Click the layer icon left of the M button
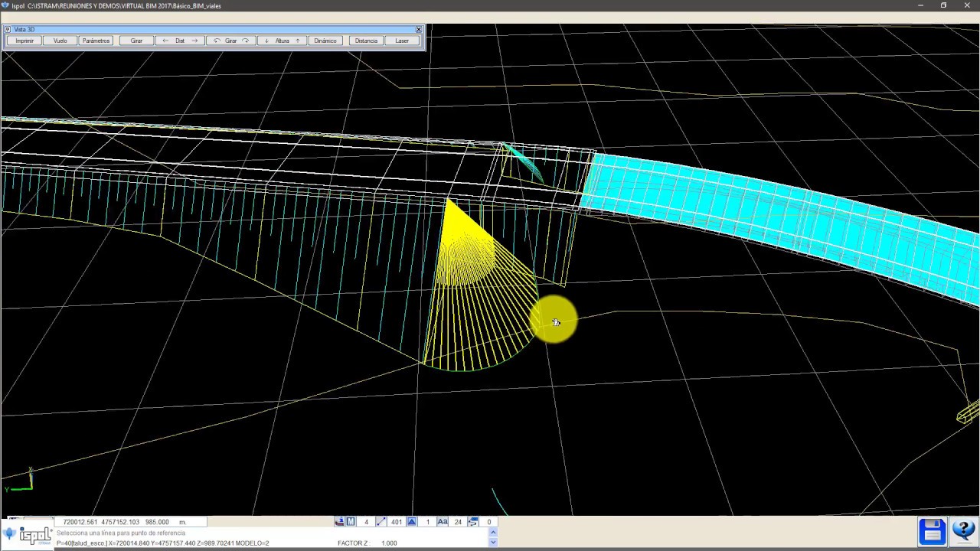This screenshot has width=980, height=551. [x=339, y=522]
